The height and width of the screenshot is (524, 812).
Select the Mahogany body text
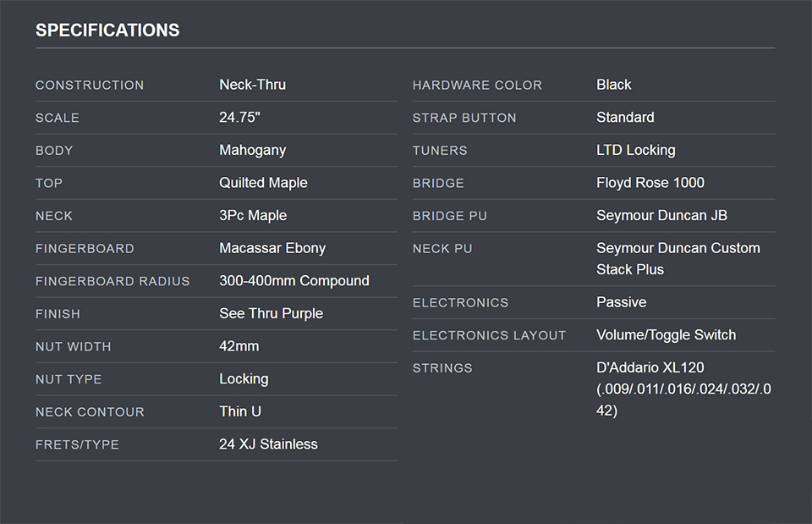click(252, 150)
